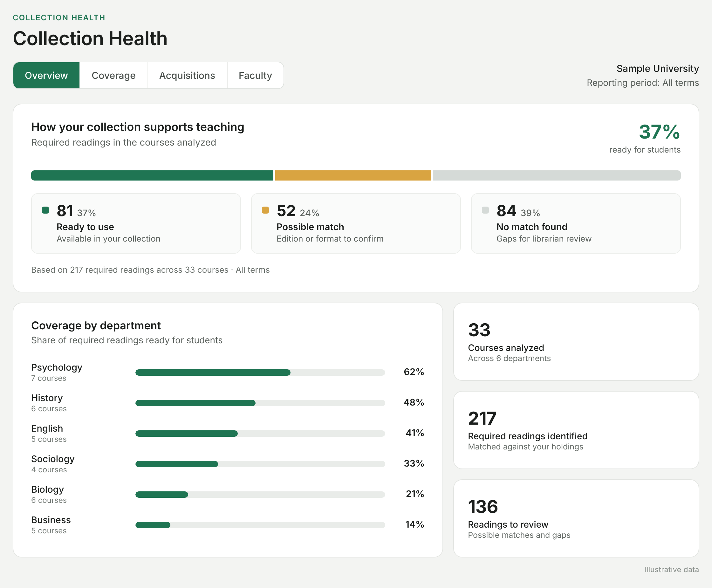Select the History department label
Image resolution: width=712 pixels, height=588 pixels.
tap(47, 398)
